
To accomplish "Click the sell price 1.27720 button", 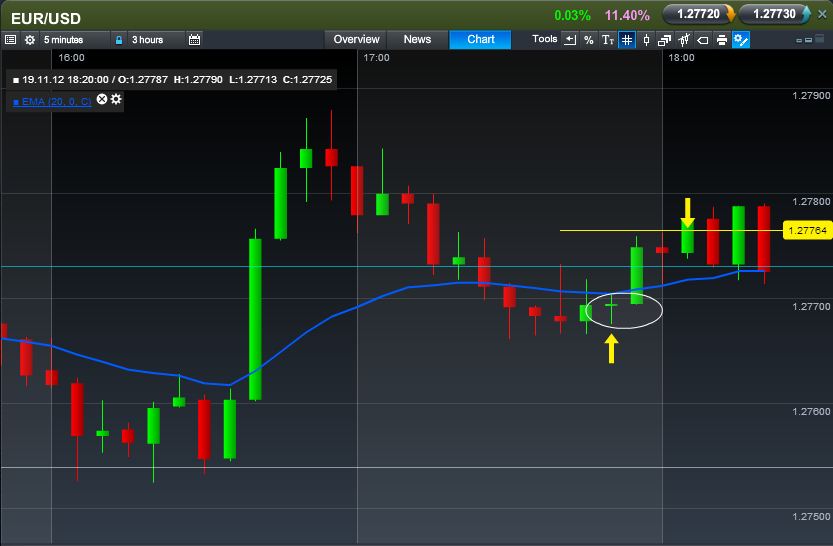I will (x=698, y=14).
